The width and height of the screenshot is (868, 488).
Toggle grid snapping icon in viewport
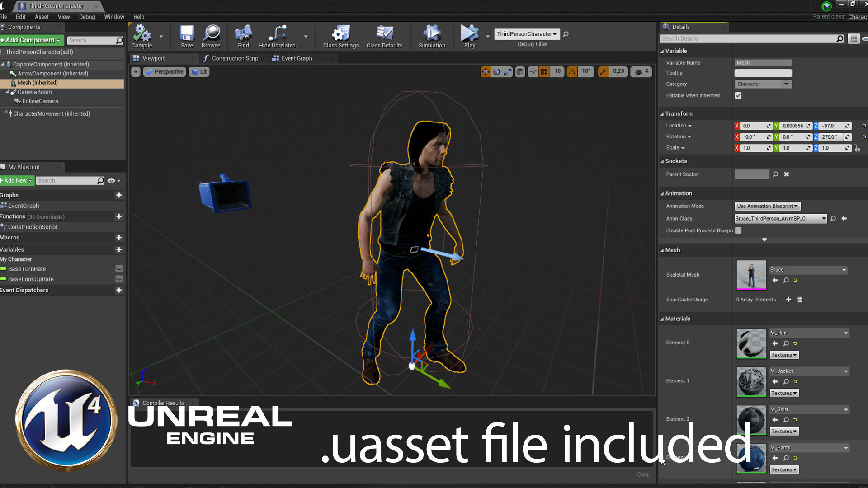[x=544, y=72]
